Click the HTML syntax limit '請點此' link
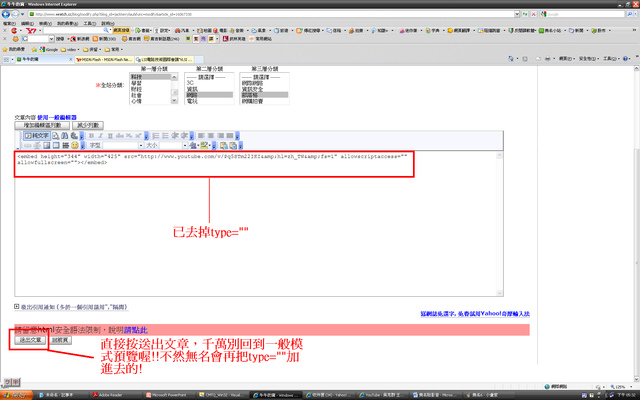640x400 pixels. pos(136,330)
